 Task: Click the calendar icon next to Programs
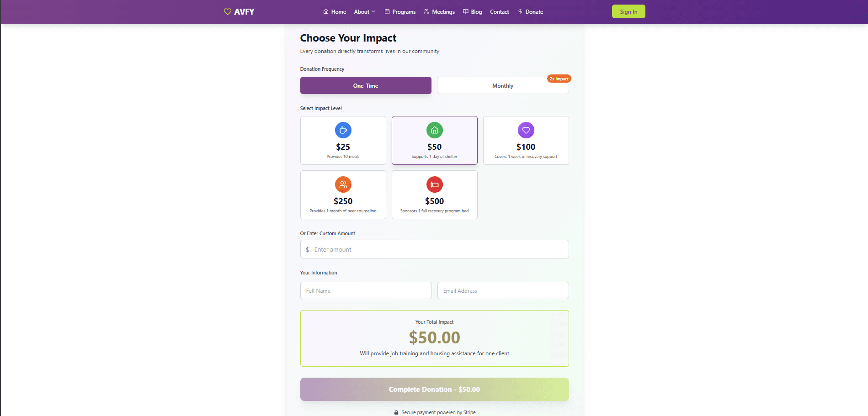[386, 11]
